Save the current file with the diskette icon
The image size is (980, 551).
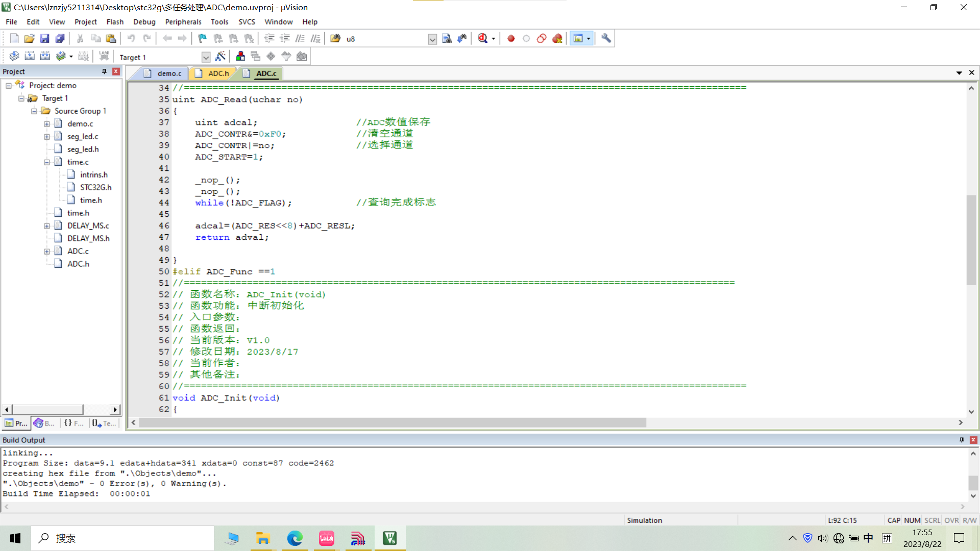[x=45, y=38]
